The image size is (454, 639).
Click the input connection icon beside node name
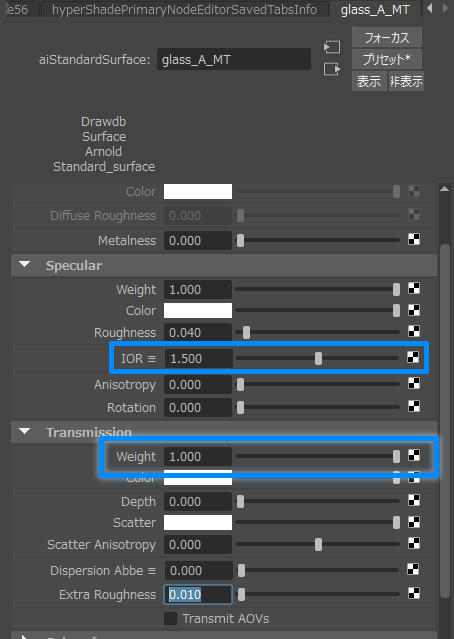[332, 47]
